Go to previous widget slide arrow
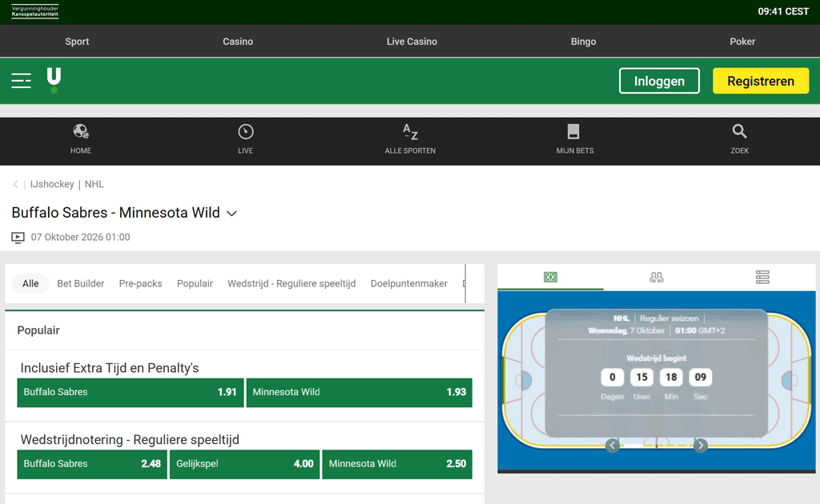820x504 pixels. pyautogui.click(x=613, y=446)
